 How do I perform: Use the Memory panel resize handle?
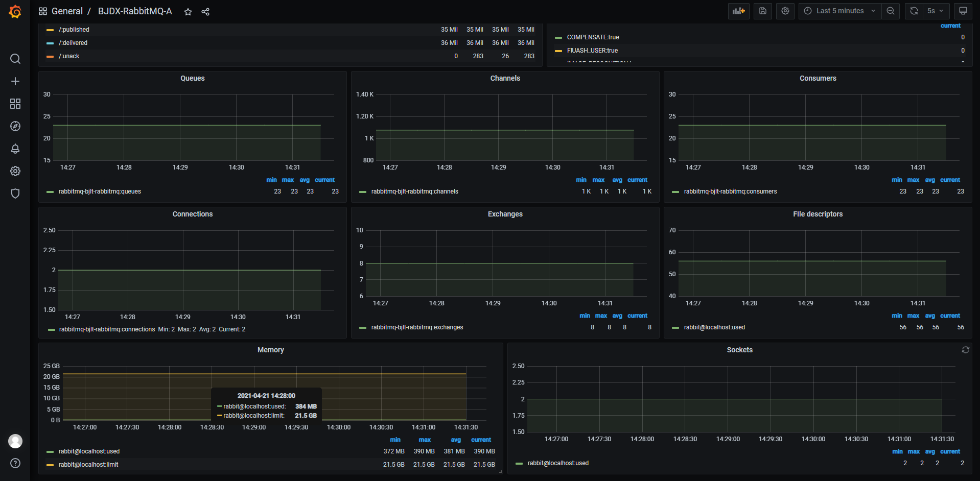click(x=501, y=472)
